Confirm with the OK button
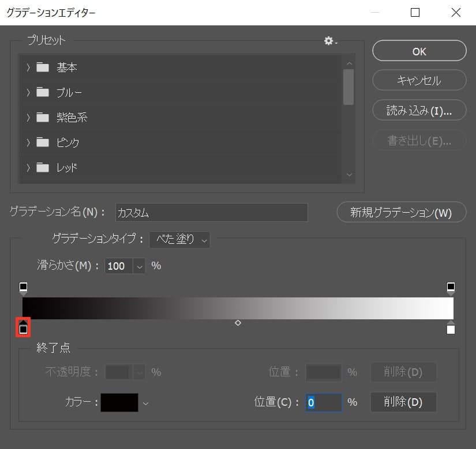476x449 pixels. coord(419,51)
